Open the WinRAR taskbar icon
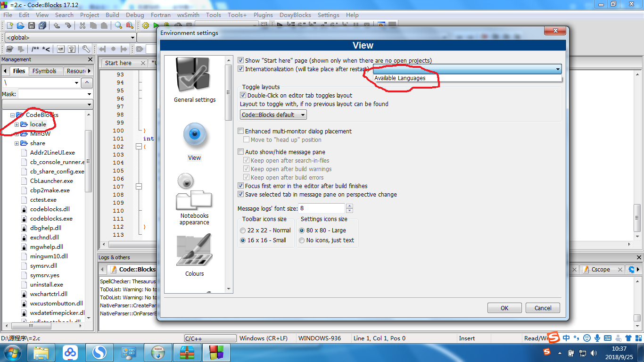The width and height of the screenshot is (644, 362). (x=187, y=352)
